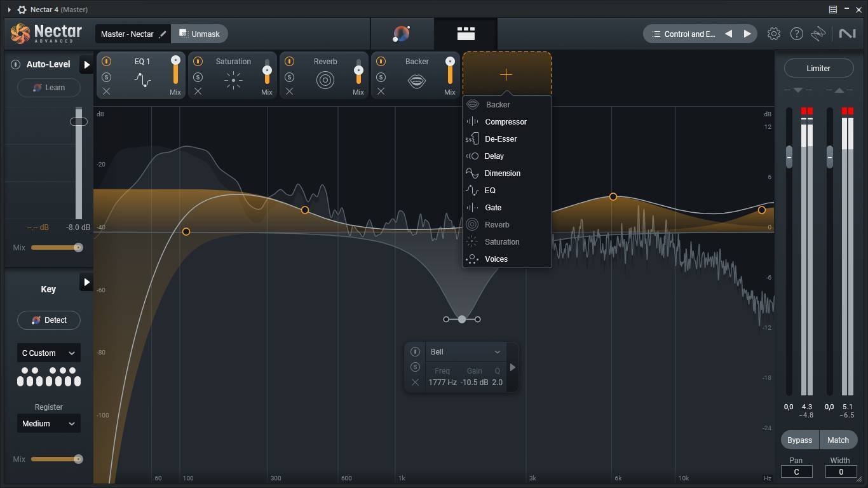868x488 pixels.
Task: Open the Bell filter type dropdown
Action: pyautogui.click(x=466, y=351)
